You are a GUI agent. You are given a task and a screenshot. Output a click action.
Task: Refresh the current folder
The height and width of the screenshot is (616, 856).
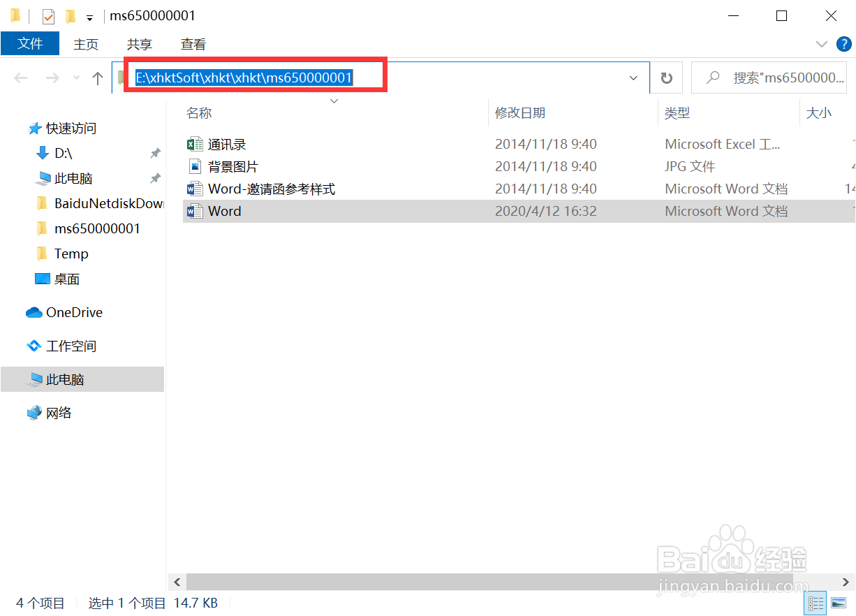coord(667,78)
